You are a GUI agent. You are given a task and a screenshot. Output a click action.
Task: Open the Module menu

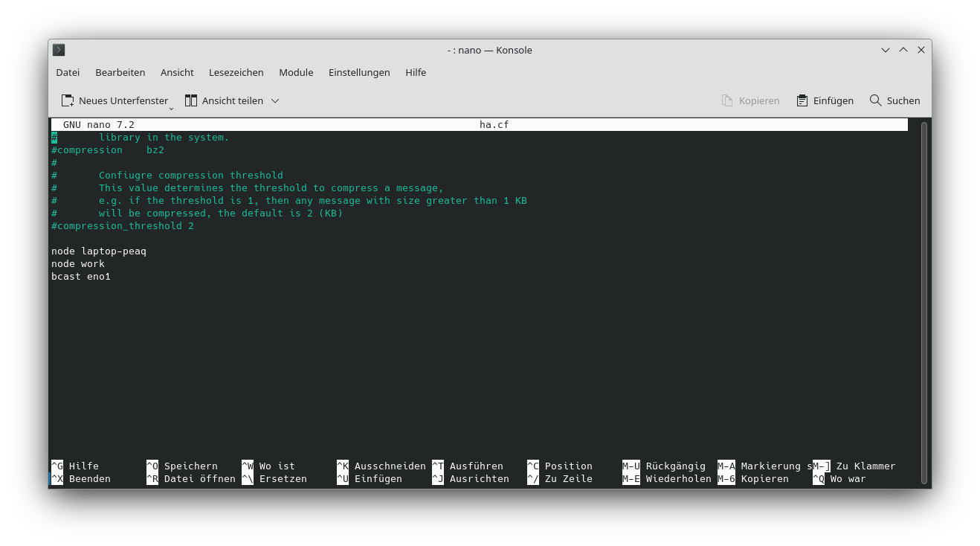click(296, 72)
